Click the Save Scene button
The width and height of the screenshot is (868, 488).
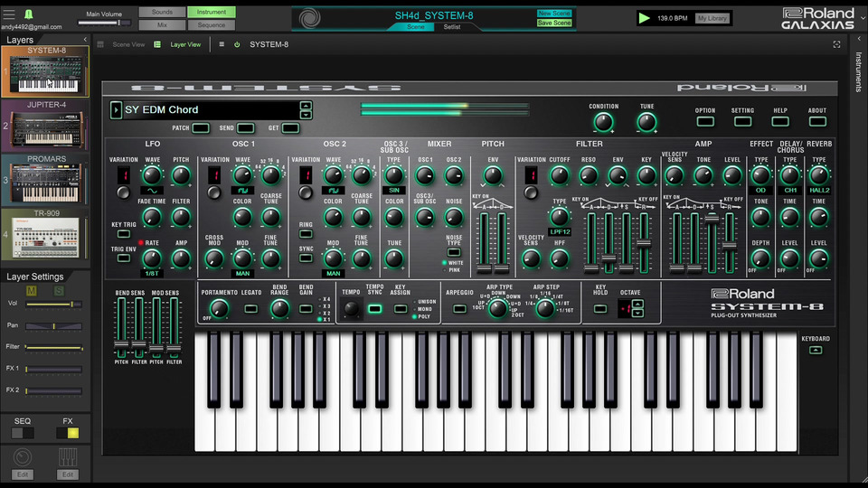[x=554, y=23]
